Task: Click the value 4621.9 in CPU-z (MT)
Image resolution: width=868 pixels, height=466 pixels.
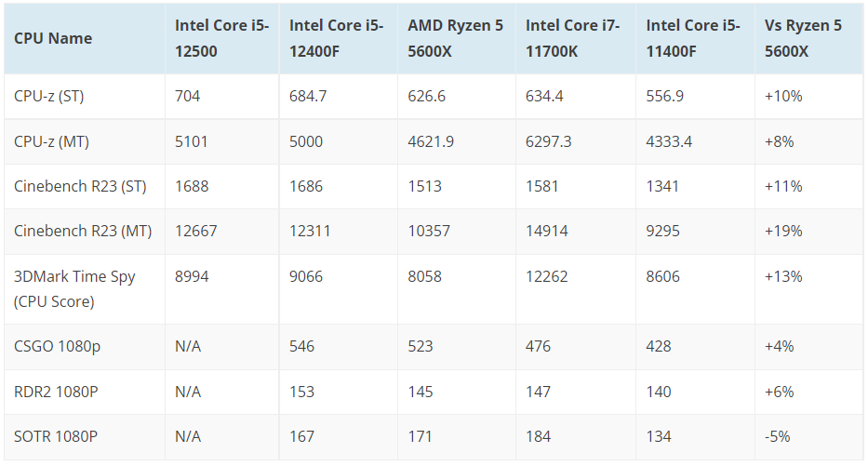Action: click(431, 141)
